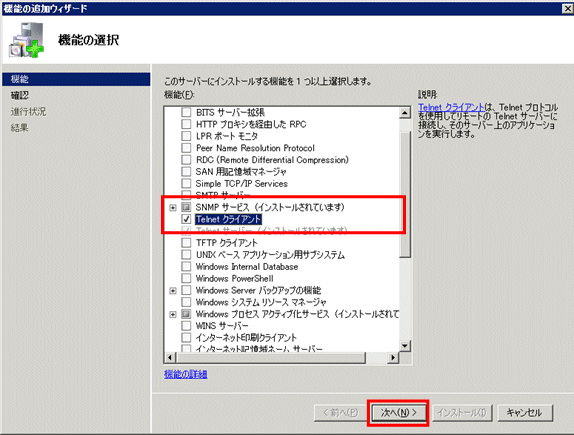Select 機能 step in wizard sidebar
574x435 pixels.
tap(76, 79)
